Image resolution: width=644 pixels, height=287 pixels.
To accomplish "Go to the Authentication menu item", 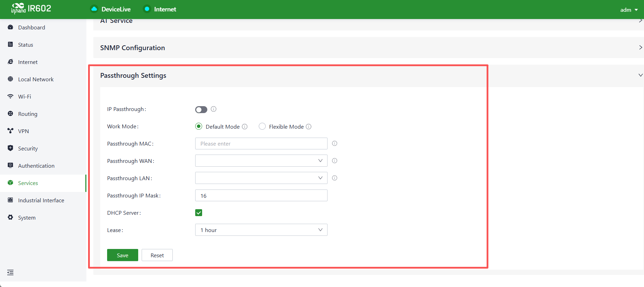I will coord(43,166).
